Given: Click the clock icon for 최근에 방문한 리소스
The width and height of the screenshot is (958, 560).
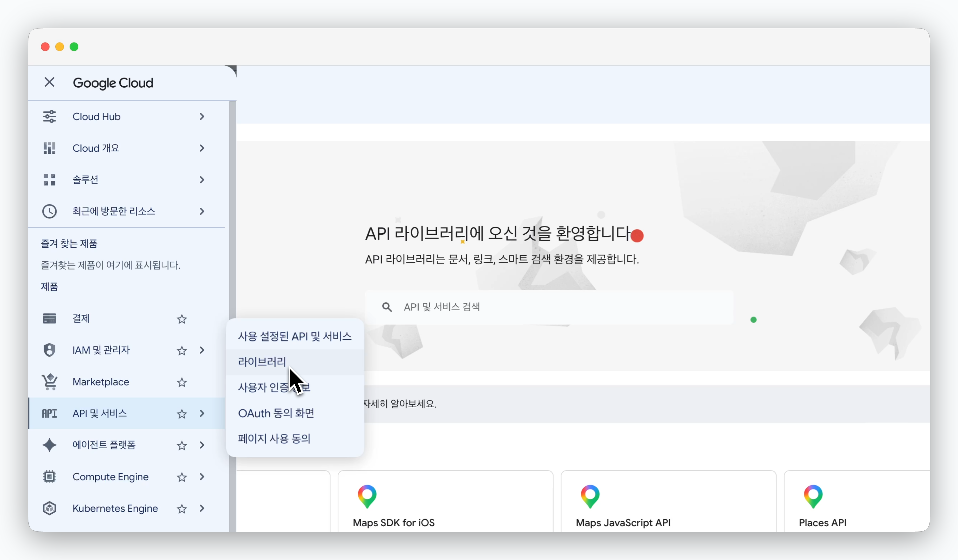Looking at the screenshot, I should [x=49, y=211].
